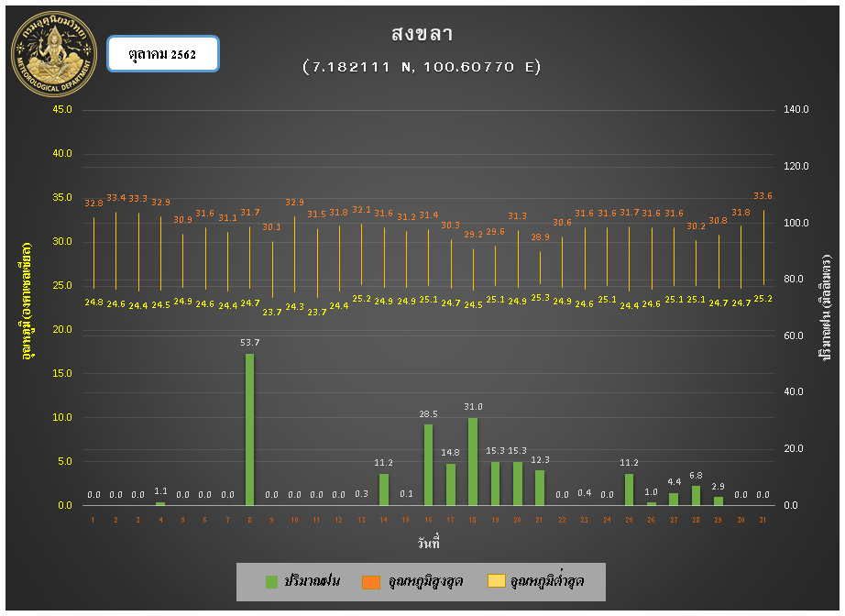Click the Meteorological Department logo emblem
Viewport: 845px width, 616px height.
click(54, 54)
